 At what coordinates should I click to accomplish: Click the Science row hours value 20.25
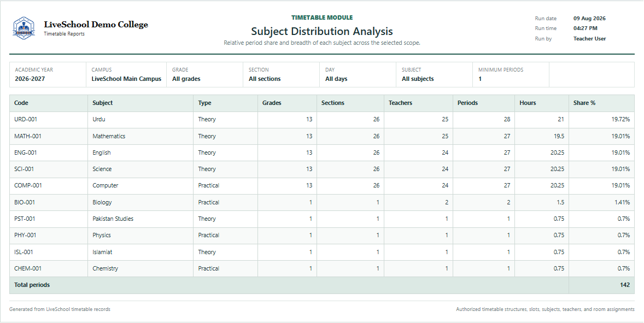click(557, 169)
